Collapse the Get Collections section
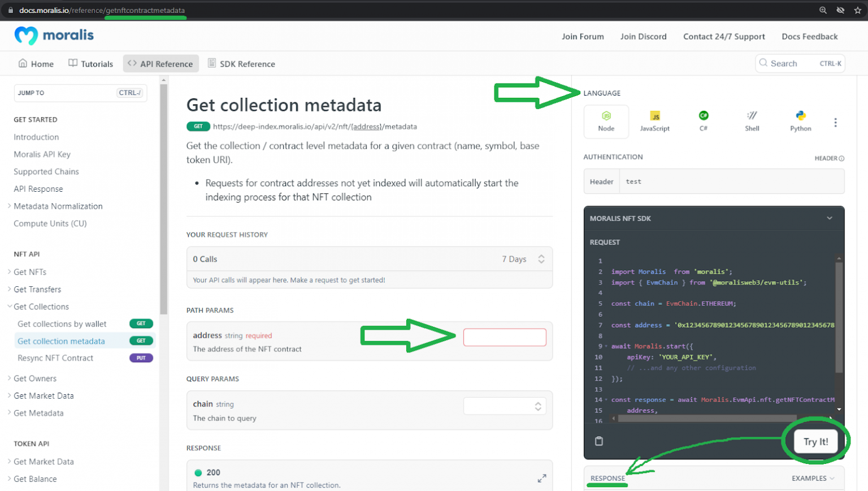This screenshot has width=868, height=491. (x=9, y=306)
